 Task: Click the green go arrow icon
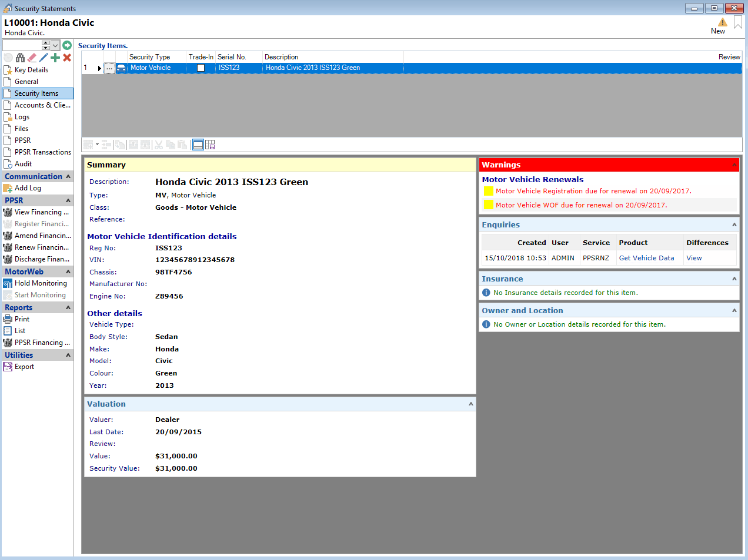pos(67,45)
